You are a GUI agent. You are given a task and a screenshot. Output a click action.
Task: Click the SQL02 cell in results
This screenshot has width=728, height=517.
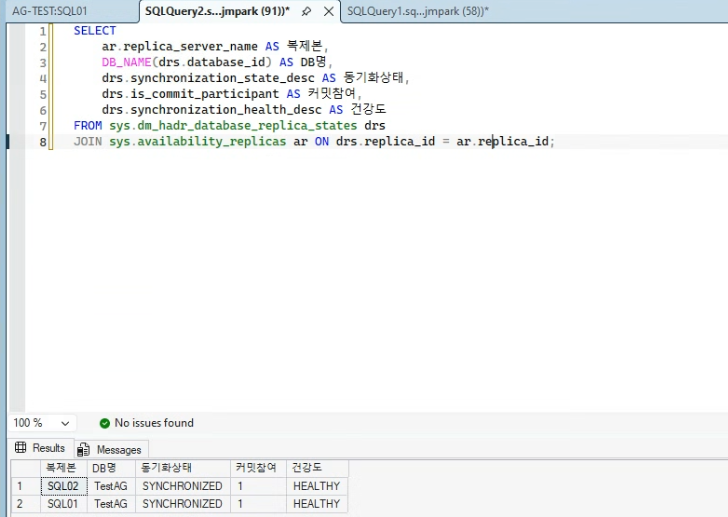pyautogui.click(x=64, y=486)
